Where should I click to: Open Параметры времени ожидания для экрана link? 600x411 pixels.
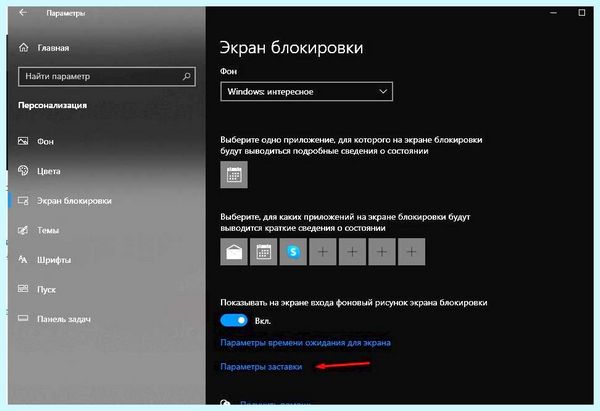point(305,342)
